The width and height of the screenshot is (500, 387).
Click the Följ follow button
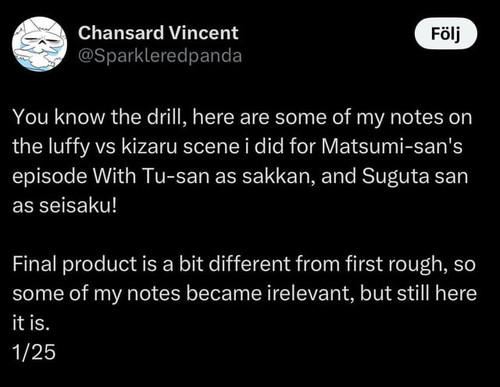tap(446, 34)
